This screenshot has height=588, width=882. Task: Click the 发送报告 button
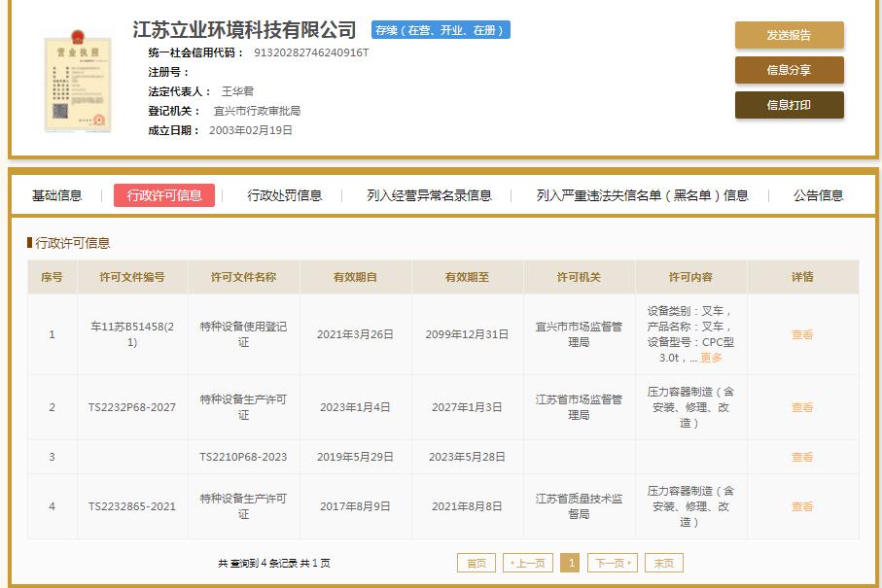coord(789,35)
